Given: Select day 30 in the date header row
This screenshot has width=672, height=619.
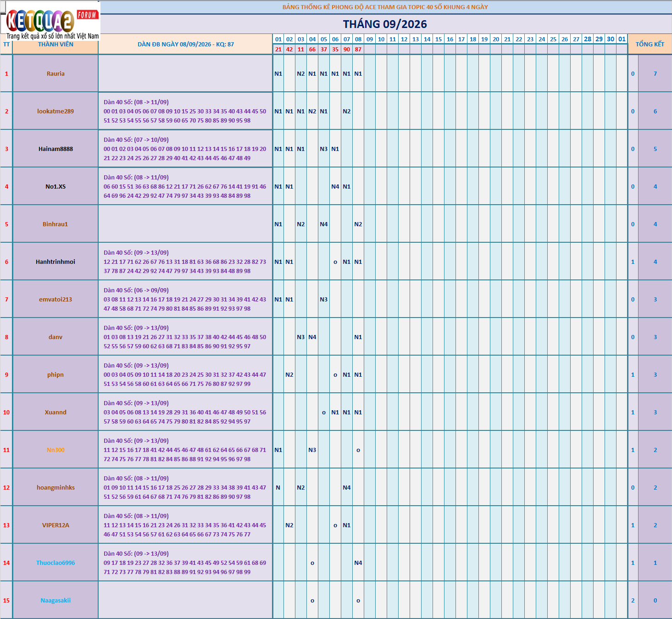Looking at the screenshot, I should coord(611,39).
